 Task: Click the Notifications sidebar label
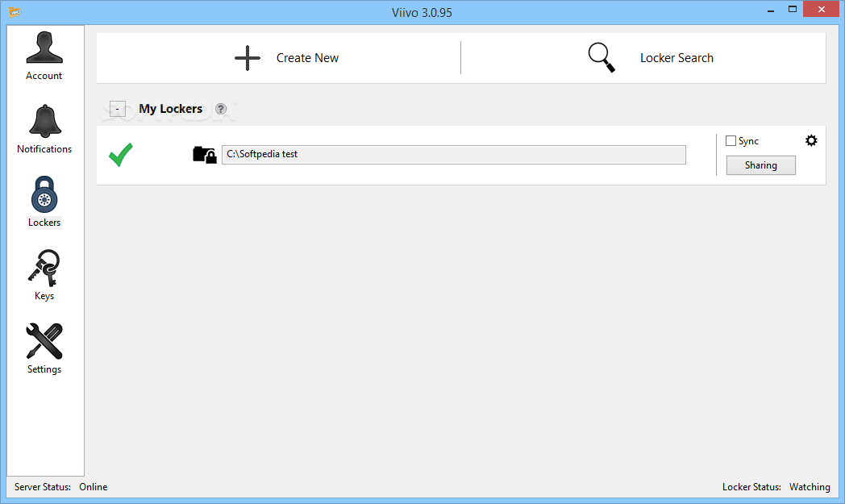click(44, 149)
